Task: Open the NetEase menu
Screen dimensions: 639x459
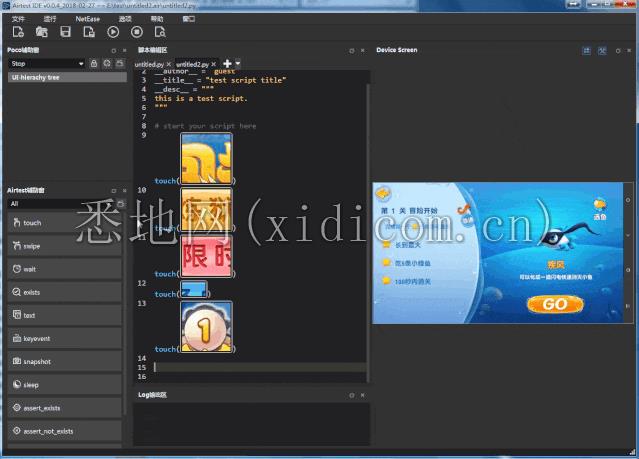Action: click(x=87, y=19)
